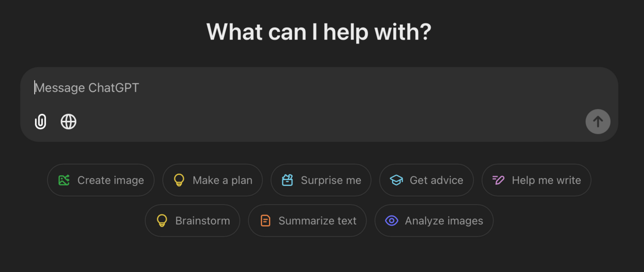Open the "Help me write" suggestion text

pos(546,180)
